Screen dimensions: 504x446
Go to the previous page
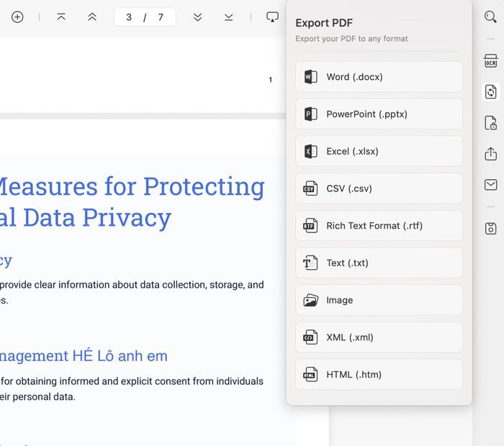(x=92, y=17)
